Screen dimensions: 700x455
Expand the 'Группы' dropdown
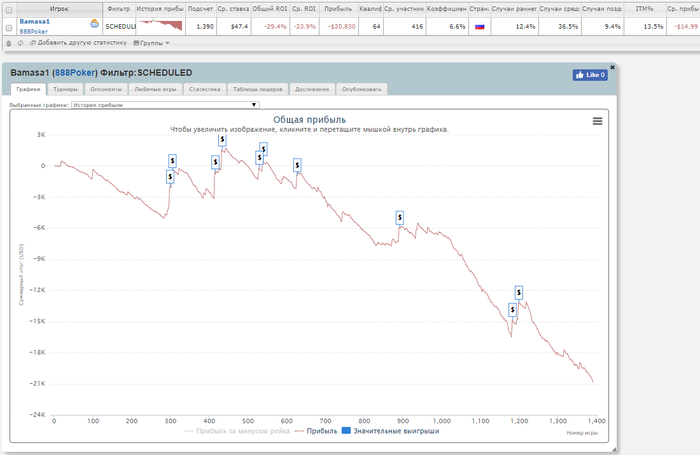(x=152, y=43)
